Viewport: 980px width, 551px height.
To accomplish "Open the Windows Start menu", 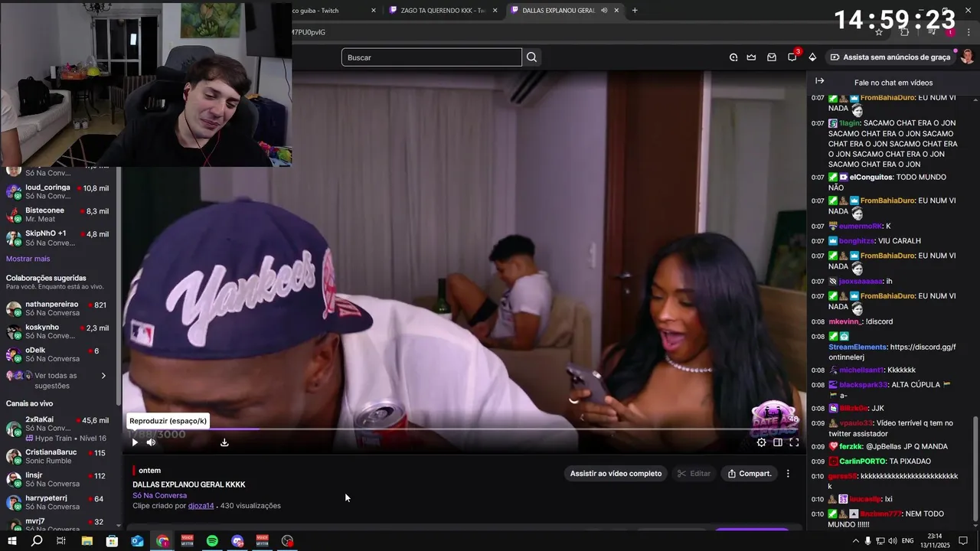I will click(12, 541).
